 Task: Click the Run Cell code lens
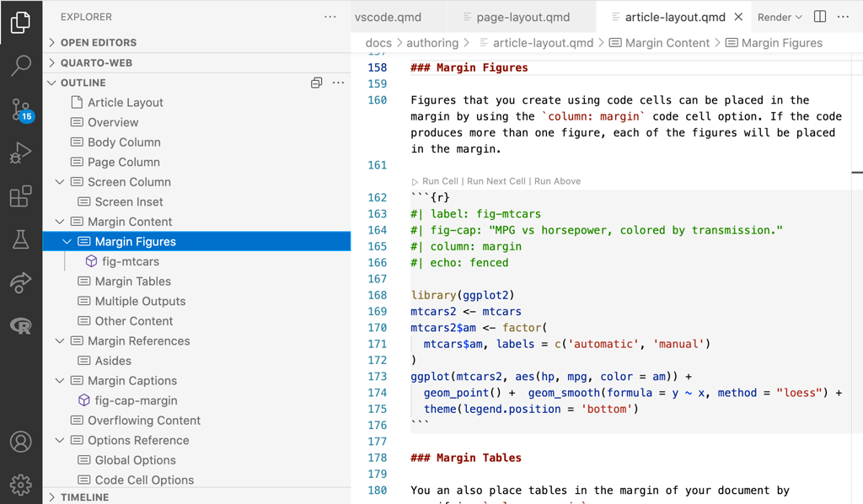(x=440, y=181)
